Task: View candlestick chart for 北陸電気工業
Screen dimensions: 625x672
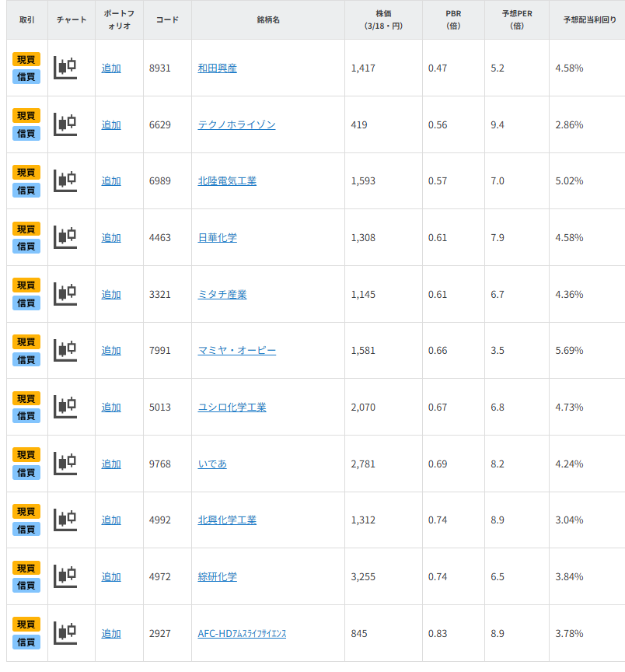Action: pos(65,180)
